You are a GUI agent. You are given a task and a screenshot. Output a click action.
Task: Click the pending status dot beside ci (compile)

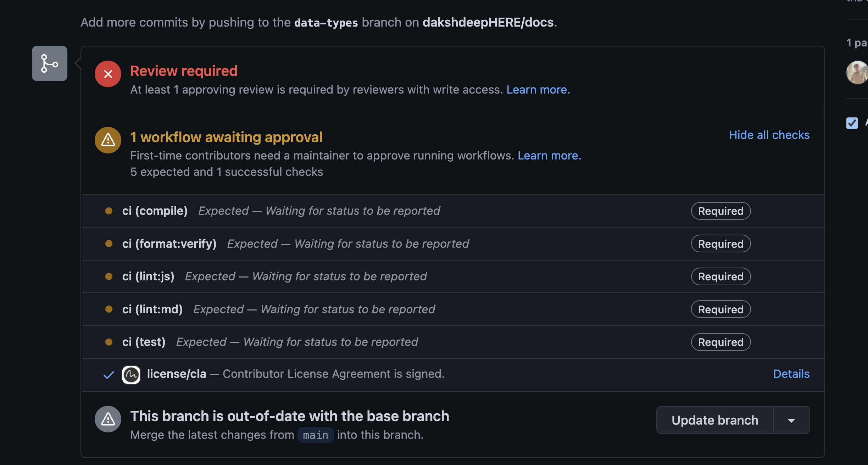point(109,211)
